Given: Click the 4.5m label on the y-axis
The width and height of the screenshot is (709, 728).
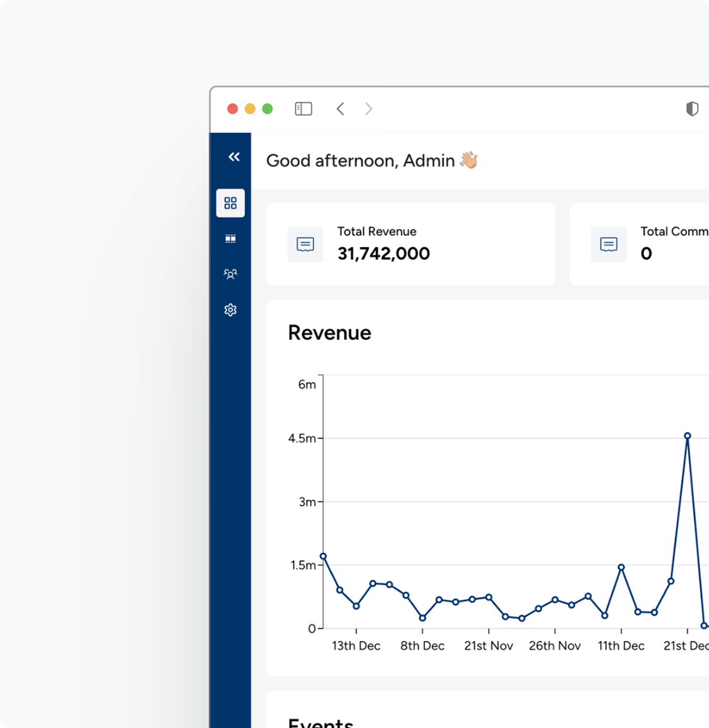Looking at the screenshot, I should pos(302,438).
